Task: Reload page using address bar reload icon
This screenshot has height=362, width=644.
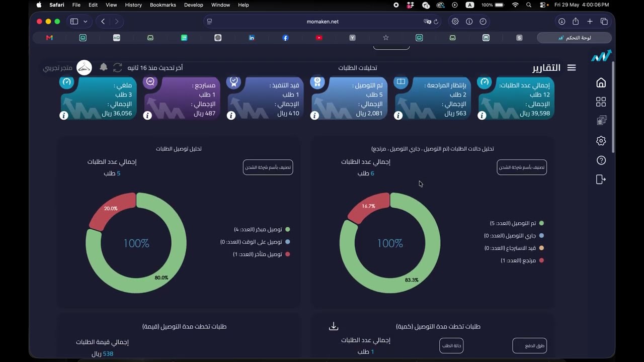Action: [436, 22]
